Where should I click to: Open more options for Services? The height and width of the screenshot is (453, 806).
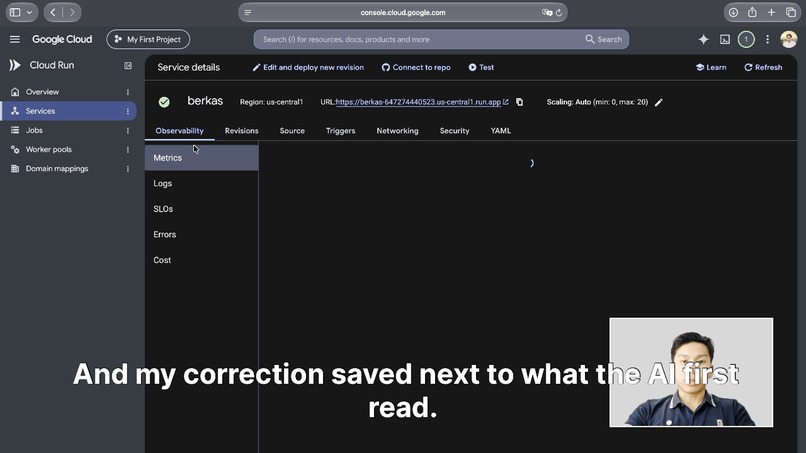coord(128,111)
